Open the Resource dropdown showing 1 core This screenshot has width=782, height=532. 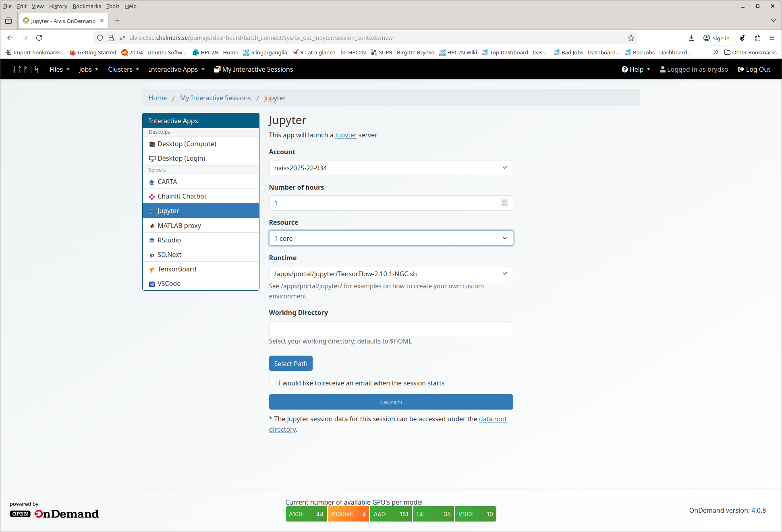(390, 238)
